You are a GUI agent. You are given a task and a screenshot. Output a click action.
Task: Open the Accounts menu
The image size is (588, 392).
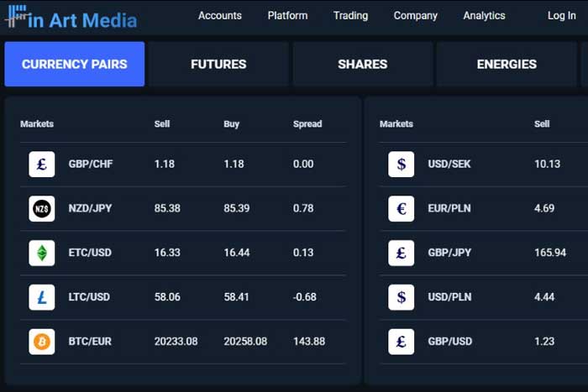tap(219, 16)
